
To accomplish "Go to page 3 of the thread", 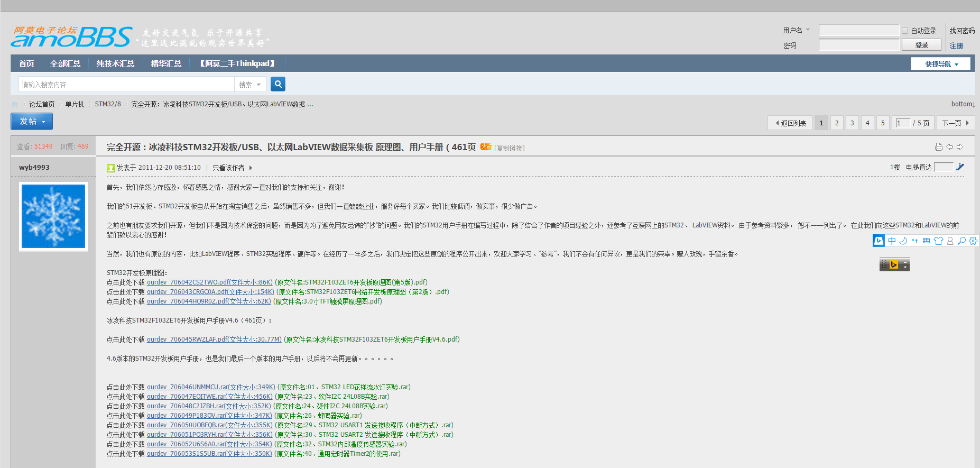I will coord(852,123).
